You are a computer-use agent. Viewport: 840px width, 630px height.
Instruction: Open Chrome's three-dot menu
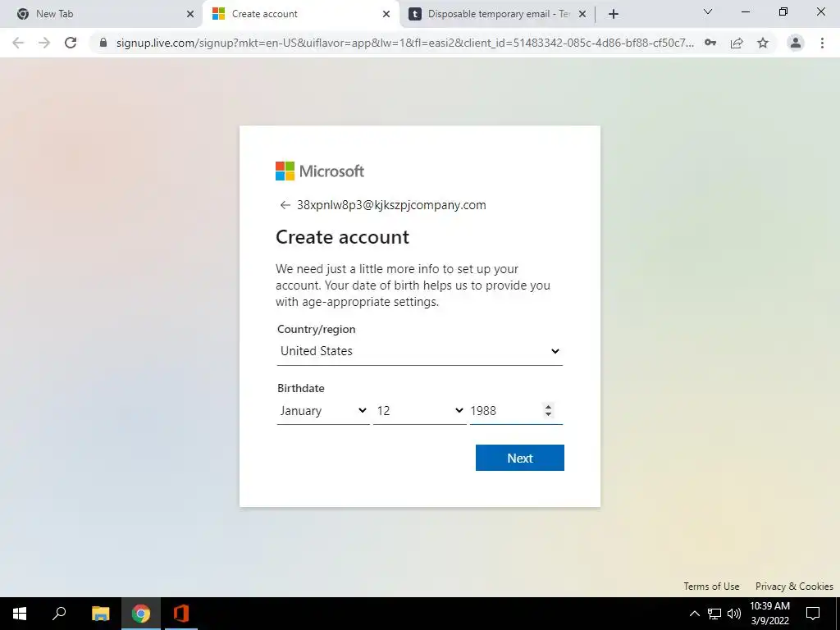[822, 43]
